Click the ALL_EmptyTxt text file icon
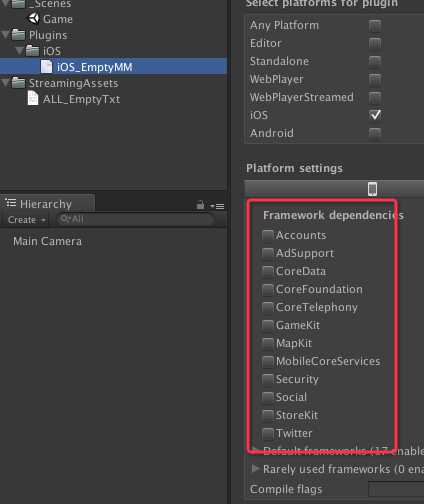424x504 pixels. [33, 99]
